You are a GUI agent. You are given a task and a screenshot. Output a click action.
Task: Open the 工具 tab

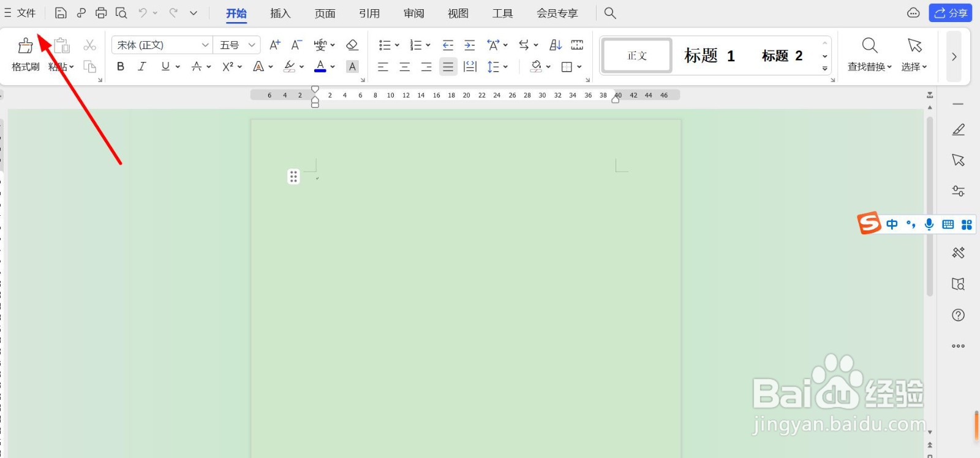(503, 13)
